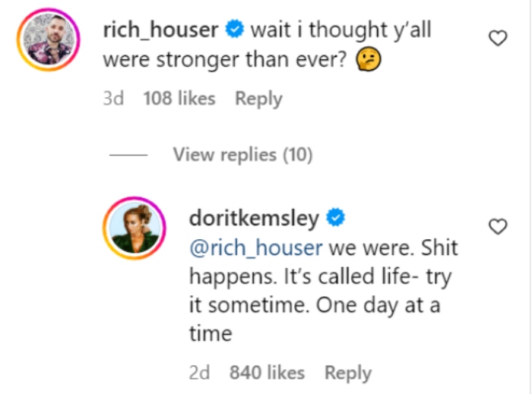Reply to rich_houser's comment
532x394 pixels.
(258, 99)
